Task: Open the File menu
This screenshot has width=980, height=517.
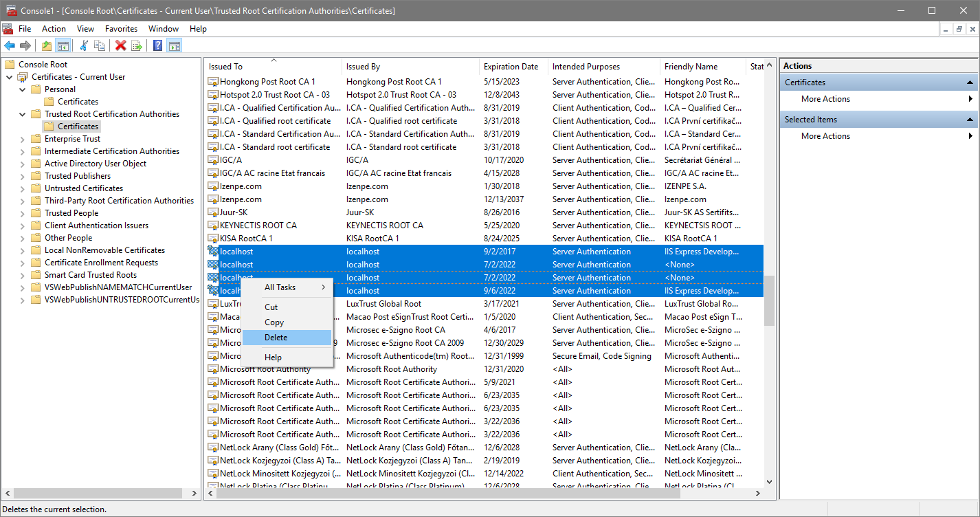Action: 25,29
